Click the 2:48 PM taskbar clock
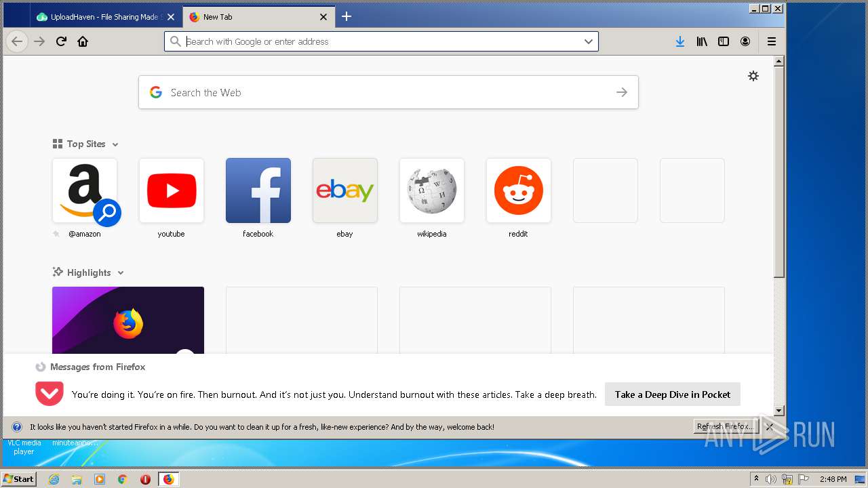Viewport: 868px width, 488px height. [x=833, y=479]
